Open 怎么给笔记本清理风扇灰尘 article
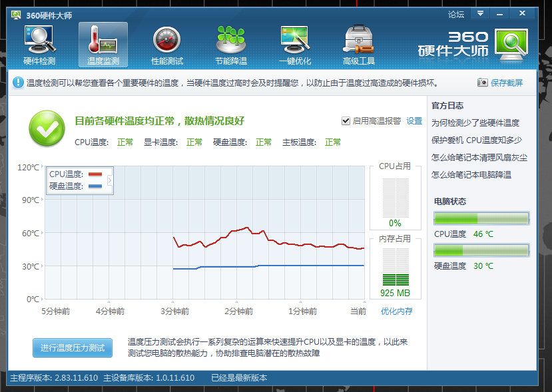The width and height of the screenshot is (552, 392). tap(479, 157)
